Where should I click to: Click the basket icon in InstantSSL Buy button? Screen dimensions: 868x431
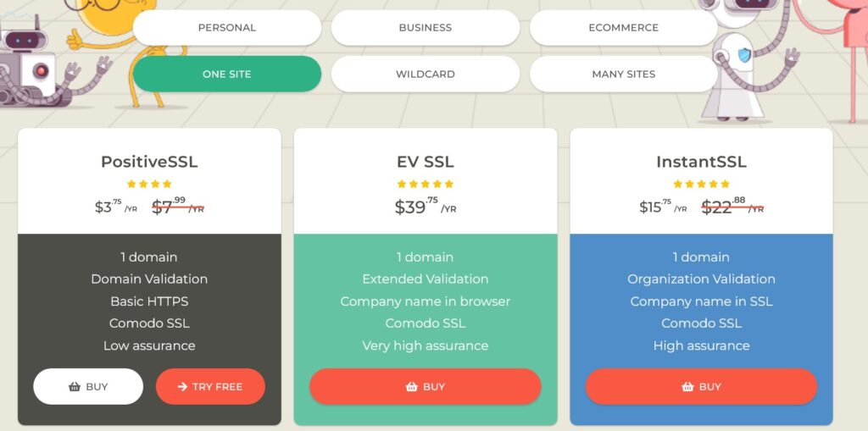[x=687, y=387]
